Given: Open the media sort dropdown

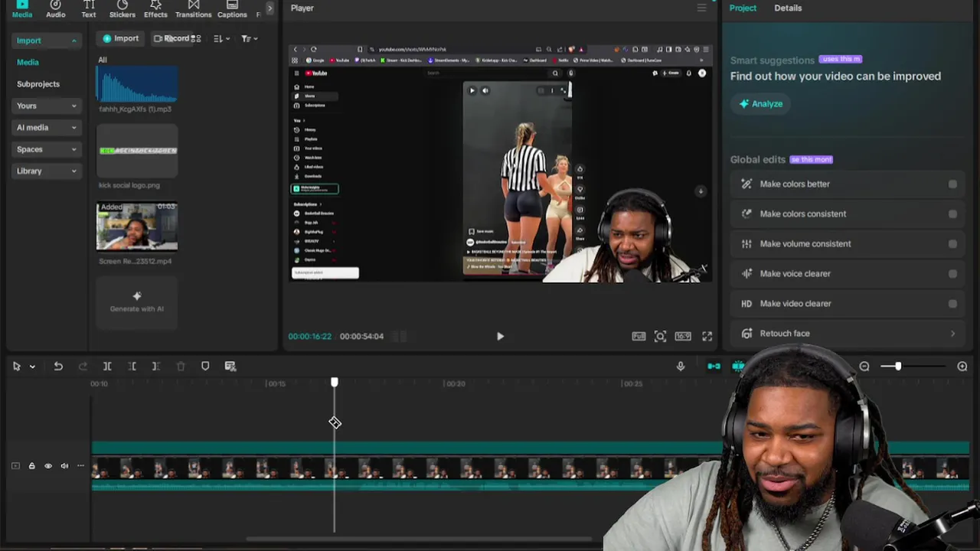Looking at the screenshot, I should click(x=221, y=38).
